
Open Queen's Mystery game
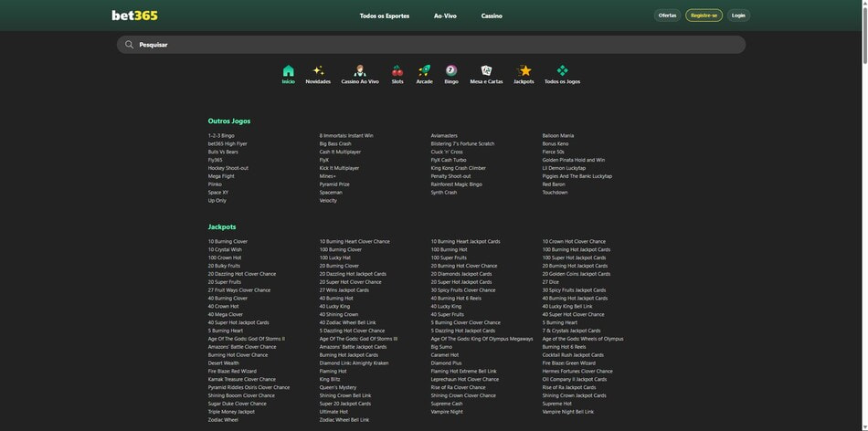(338, 388)
